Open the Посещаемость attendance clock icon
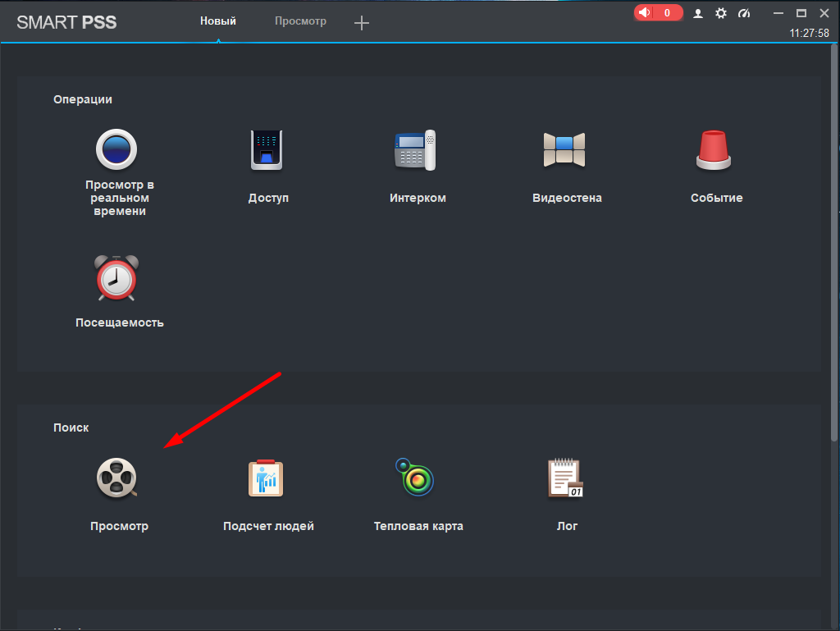 pyautogui.click(x=116, y=278)
